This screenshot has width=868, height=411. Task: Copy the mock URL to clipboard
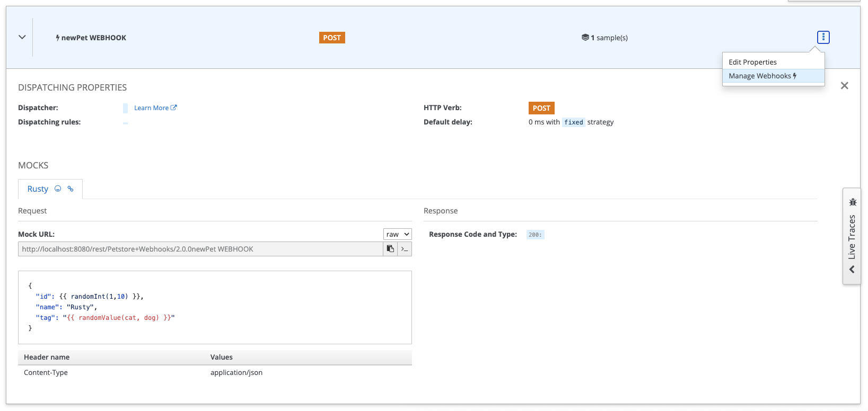[390, 249]
